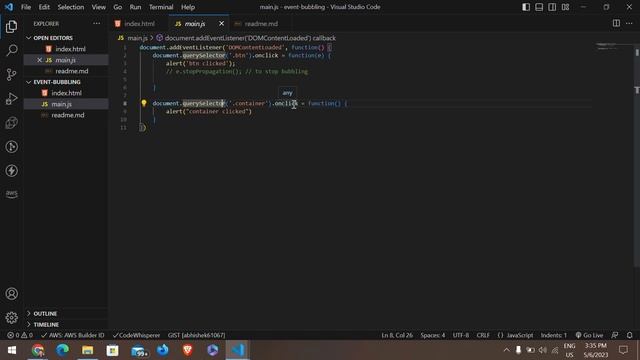
Task: Open the View menu
Action: 98,7
